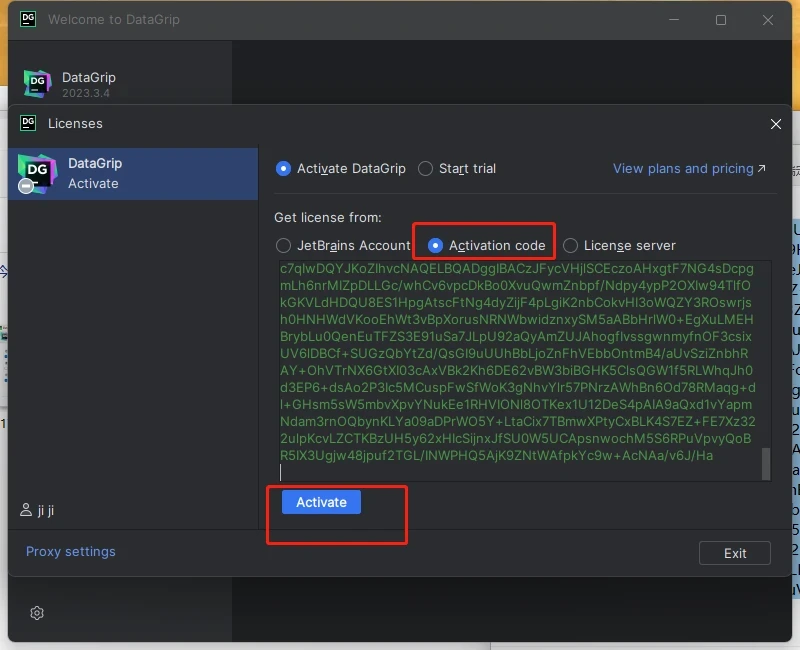The width and height of the screenshot is (800, 650).
Task: Choose License server as license source
Action: (x=570, y=245)
